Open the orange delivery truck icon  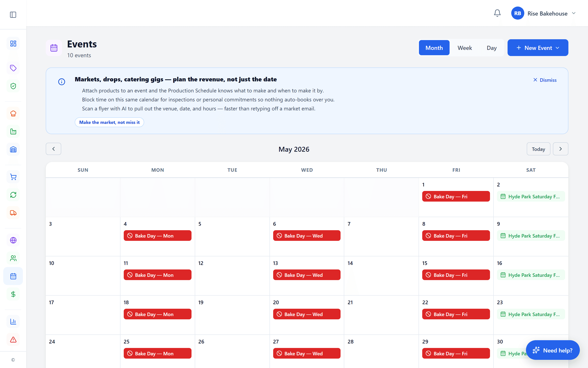13,213
